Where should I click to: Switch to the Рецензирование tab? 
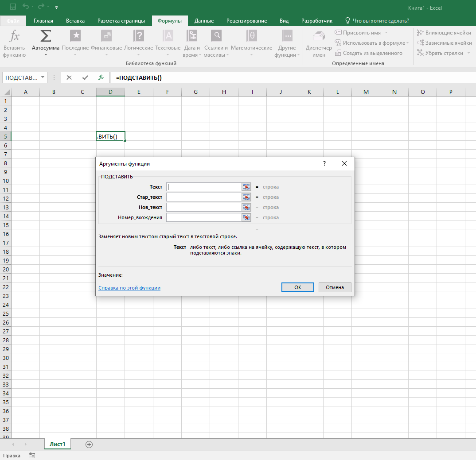click(246, 21)
